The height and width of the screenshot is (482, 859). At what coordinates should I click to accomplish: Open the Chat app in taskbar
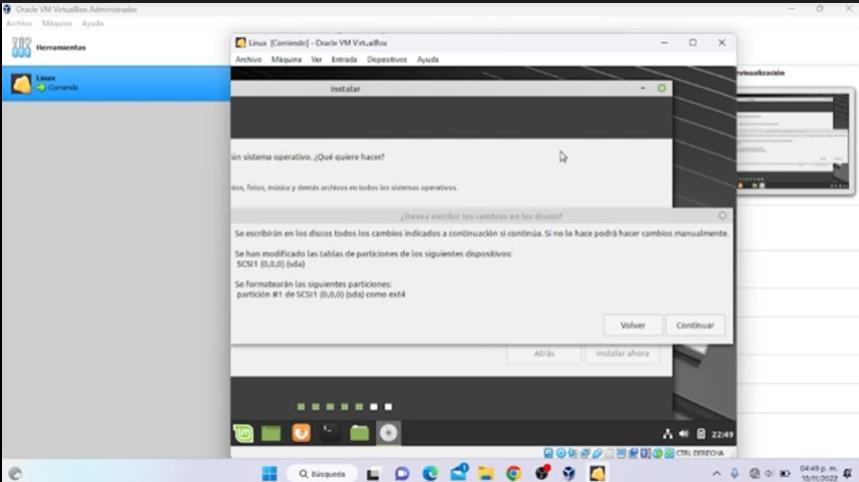402,473
